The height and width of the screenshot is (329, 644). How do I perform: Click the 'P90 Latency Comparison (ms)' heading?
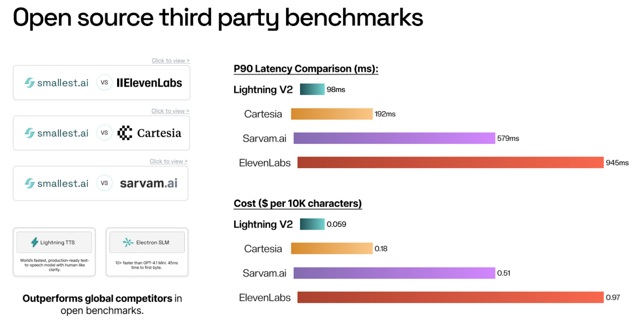306,69
